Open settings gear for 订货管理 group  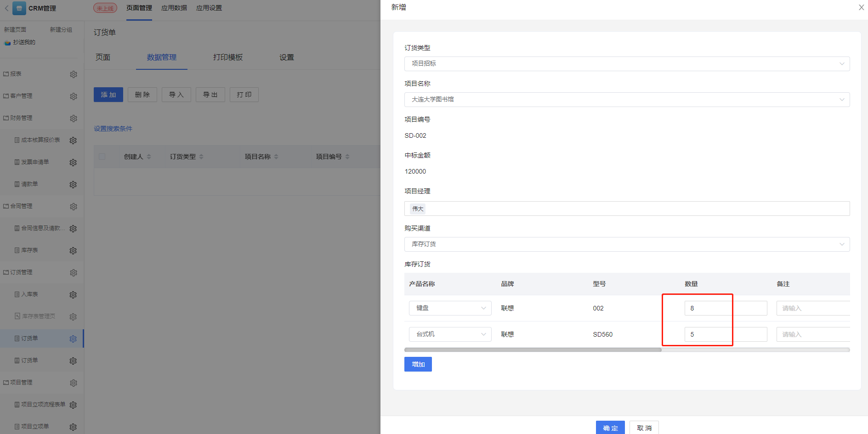(x=74, y=273)
